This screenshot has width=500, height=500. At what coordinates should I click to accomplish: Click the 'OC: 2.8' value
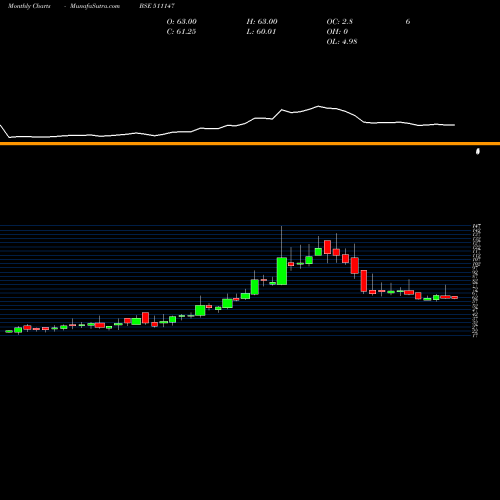point(340,22)
